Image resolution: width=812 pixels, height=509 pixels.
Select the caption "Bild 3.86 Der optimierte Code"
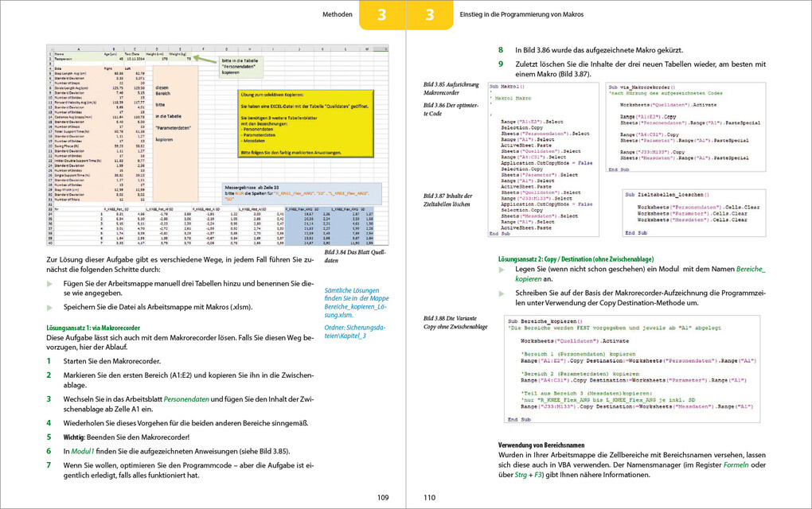coord(451,109)
